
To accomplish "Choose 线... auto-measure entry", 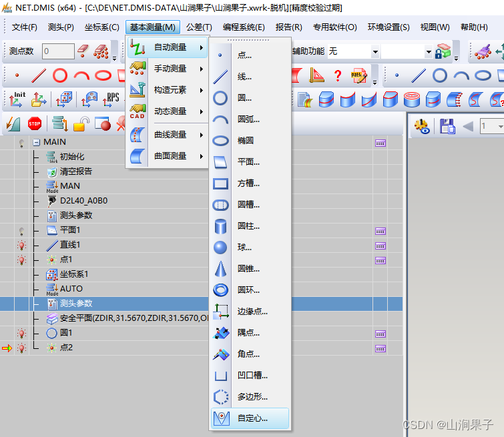I will click(x=250, y=77).
